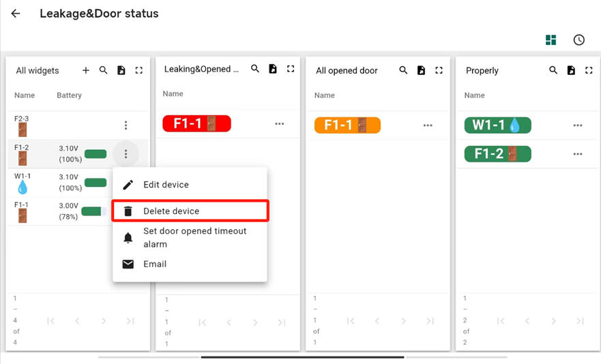The height and width of the screenshot is (364, 601).
Task: Select Set door opened timeout alarm
Action: click(194, 237)
